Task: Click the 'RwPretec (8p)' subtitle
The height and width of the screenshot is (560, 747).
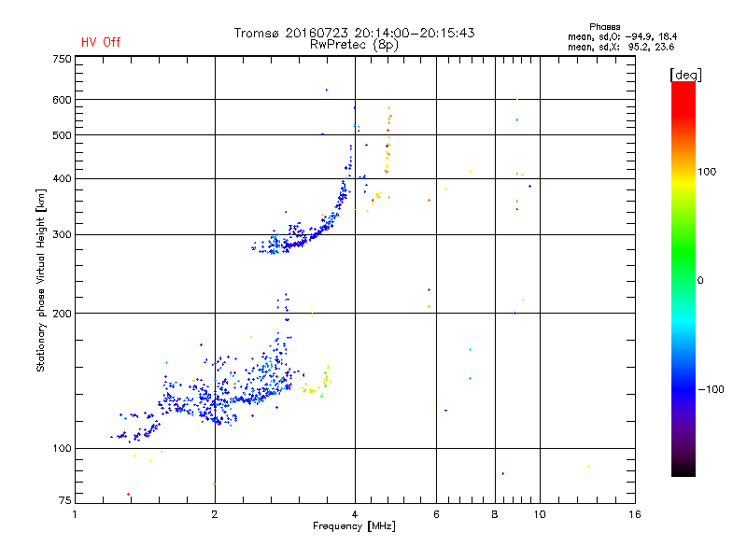Action: click(354, 45)
